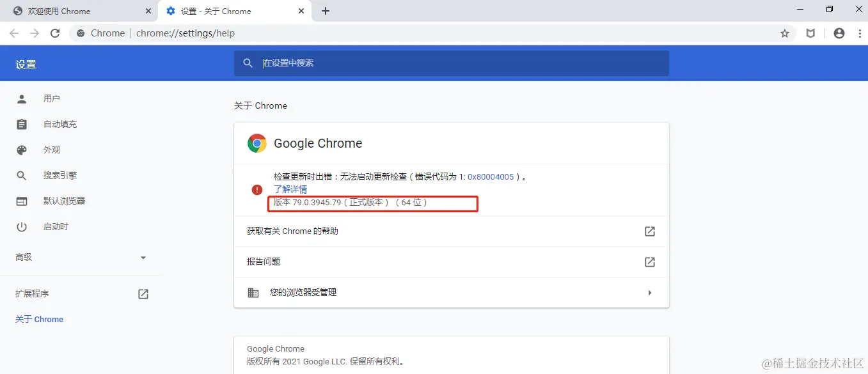Image resolution: width=868 pixels, height=374 pixels.
Task: Close the 欢迎使用 Chrome tab
Action: [x=148, y=11]
